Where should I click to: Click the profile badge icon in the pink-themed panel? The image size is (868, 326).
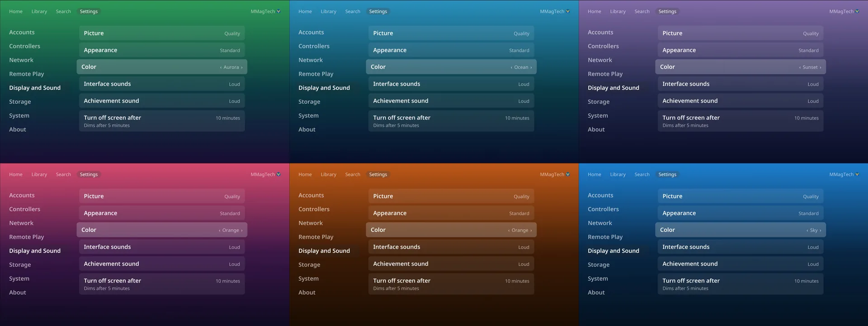tap(278, 174)
